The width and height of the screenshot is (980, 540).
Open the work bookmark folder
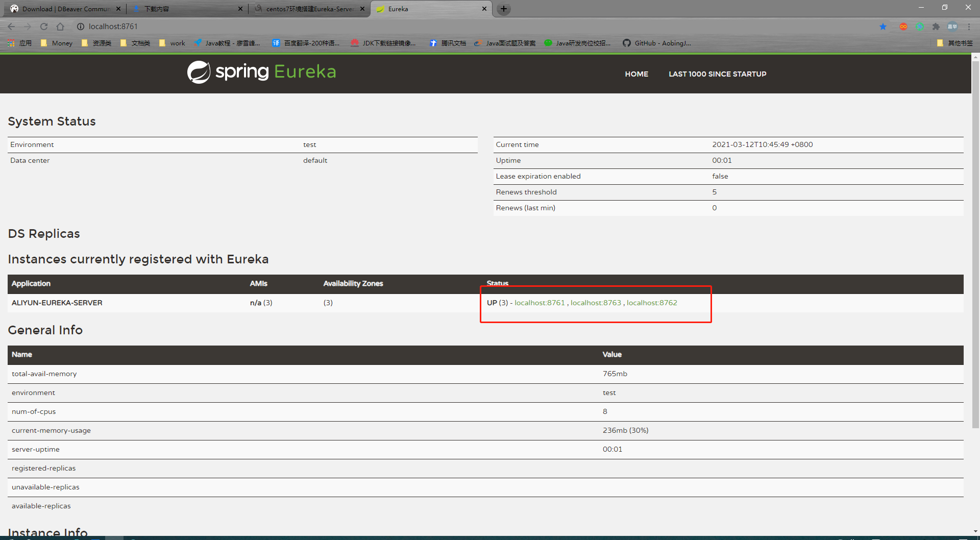pos(172,43)
